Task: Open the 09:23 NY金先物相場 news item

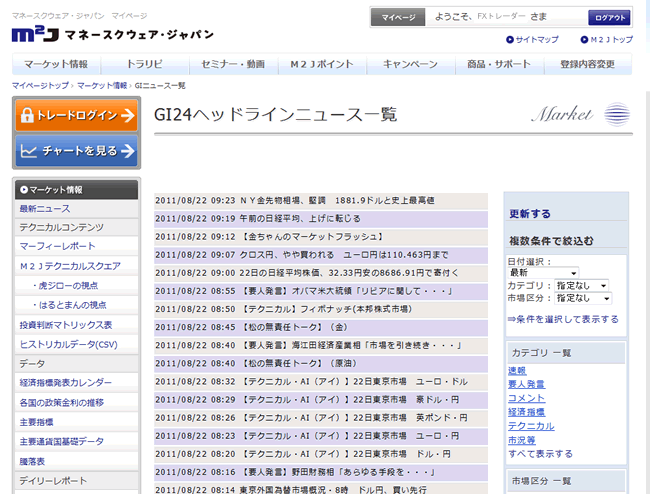Action: point(321,201)
